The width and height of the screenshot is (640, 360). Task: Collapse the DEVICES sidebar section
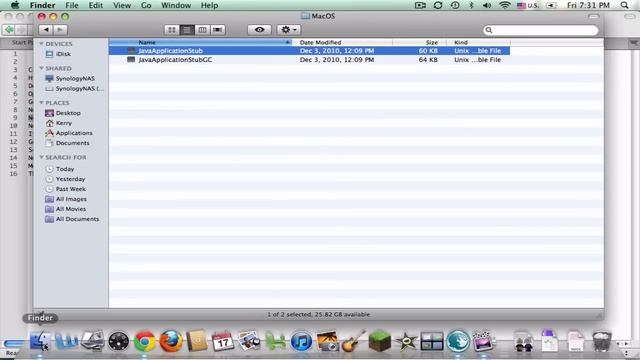(x=41, y=43)
